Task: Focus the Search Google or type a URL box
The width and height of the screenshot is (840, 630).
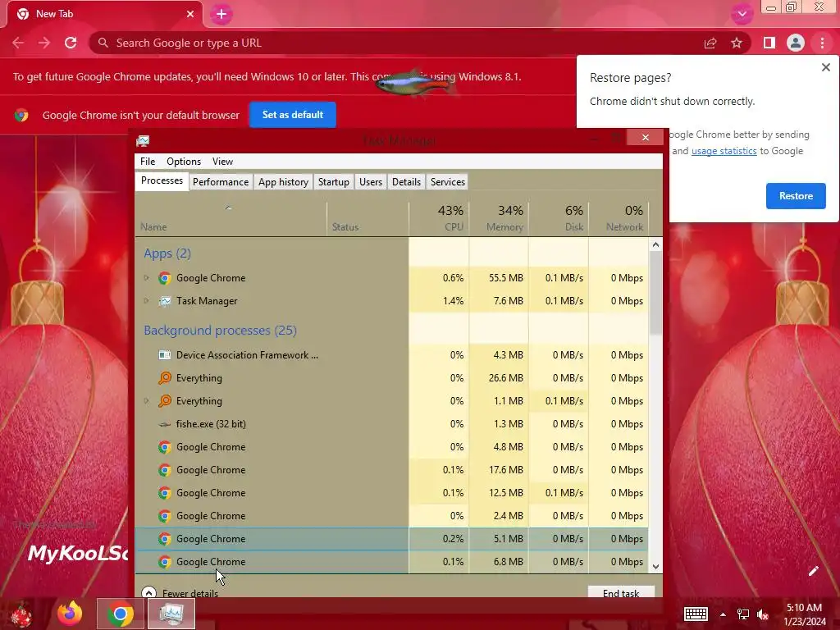Action: click(x=396, y=43)
